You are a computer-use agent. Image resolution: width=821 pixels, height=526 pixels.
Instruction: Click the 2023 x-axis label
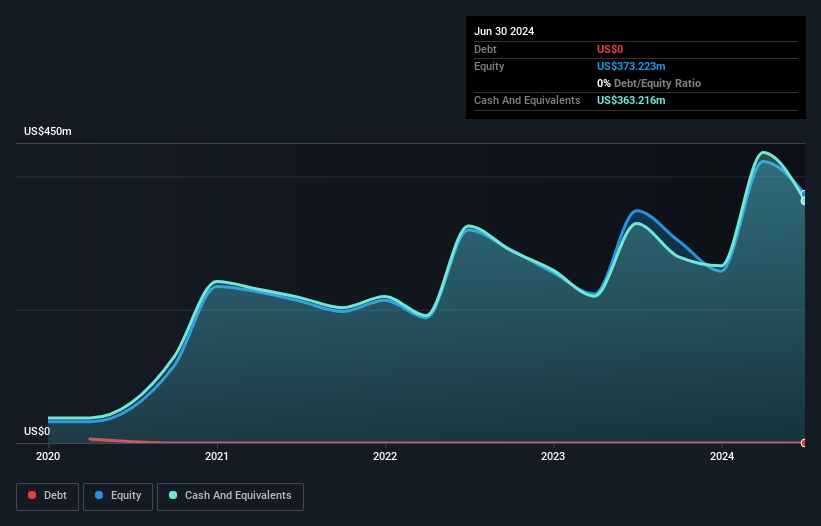pos(553,456)
